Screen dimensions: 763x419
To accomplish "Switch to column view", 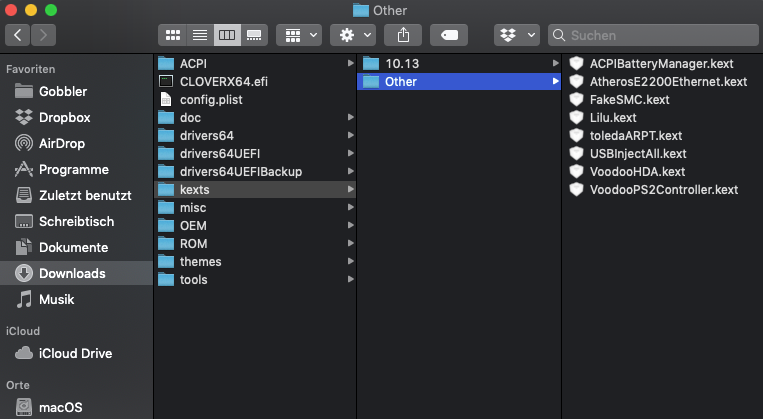I will (x=227, y=35).
